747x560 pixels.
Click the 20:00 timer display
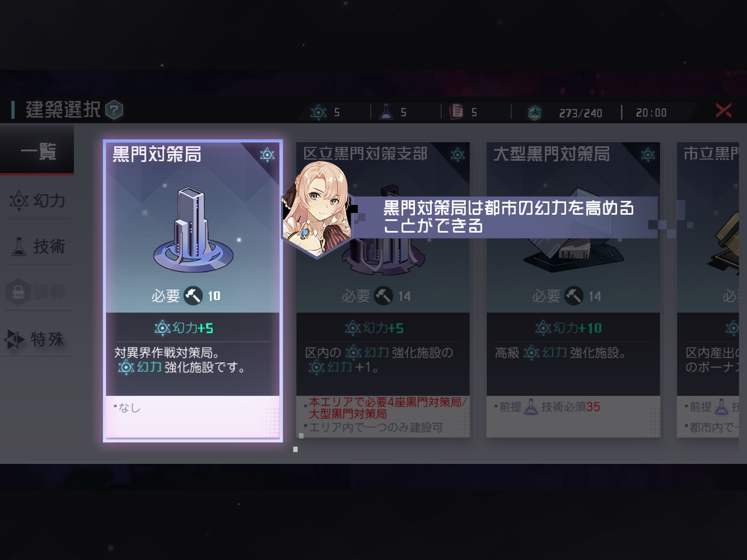[651, 113]
